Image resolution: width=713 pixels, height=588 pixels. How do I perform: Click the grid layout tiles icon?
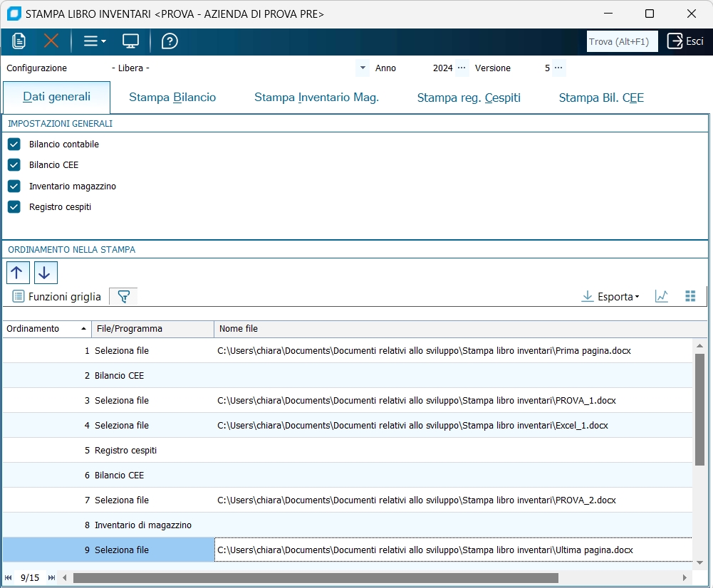tap(689, 296)
